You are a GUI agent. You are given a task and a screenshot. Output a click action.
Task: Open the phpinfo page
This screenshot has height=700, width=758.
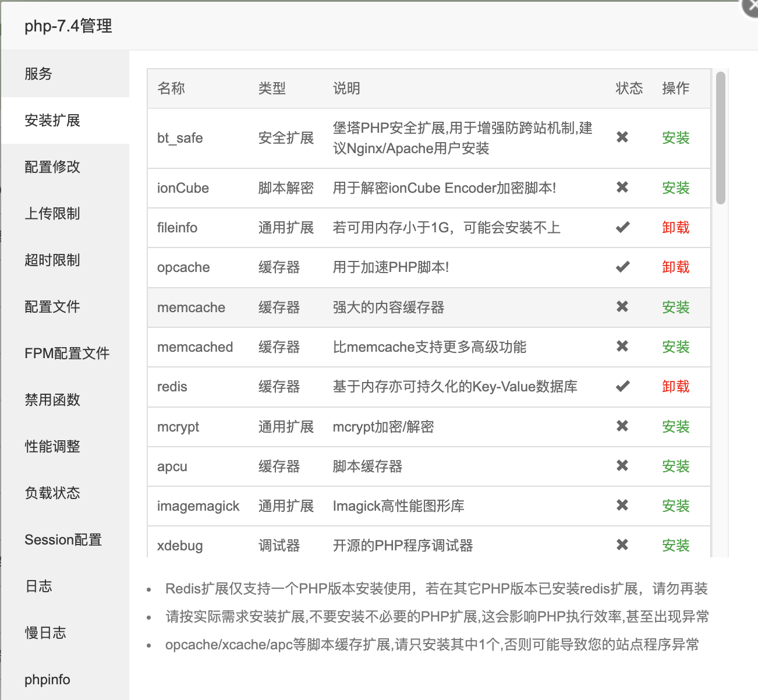point(47,679)
